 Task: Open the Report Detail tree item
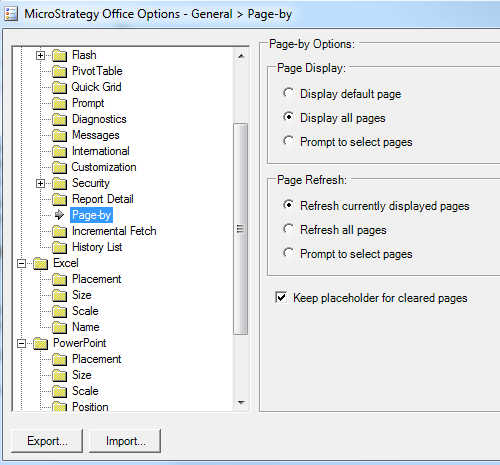click(x=103, y=199)
